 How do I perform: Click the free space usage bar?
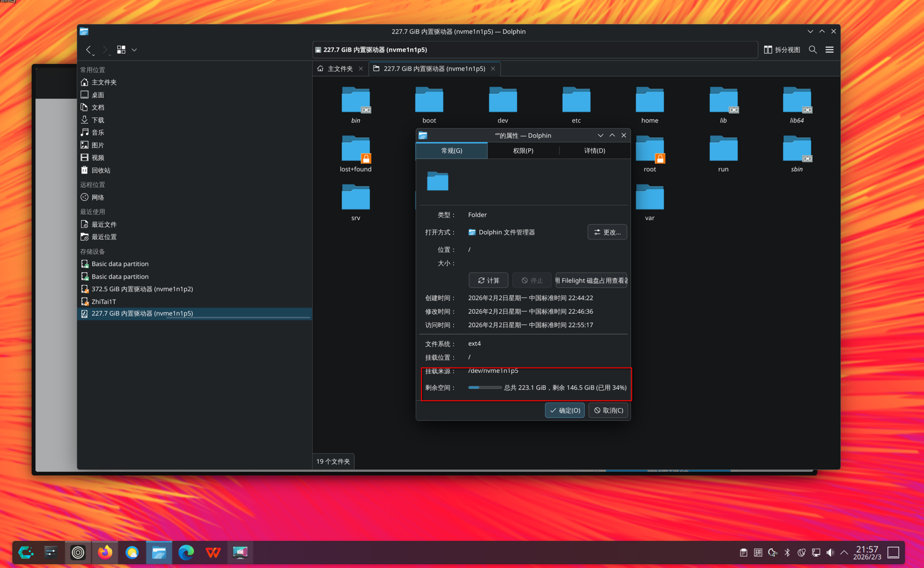pyautogui.click(x=484, y=387)
